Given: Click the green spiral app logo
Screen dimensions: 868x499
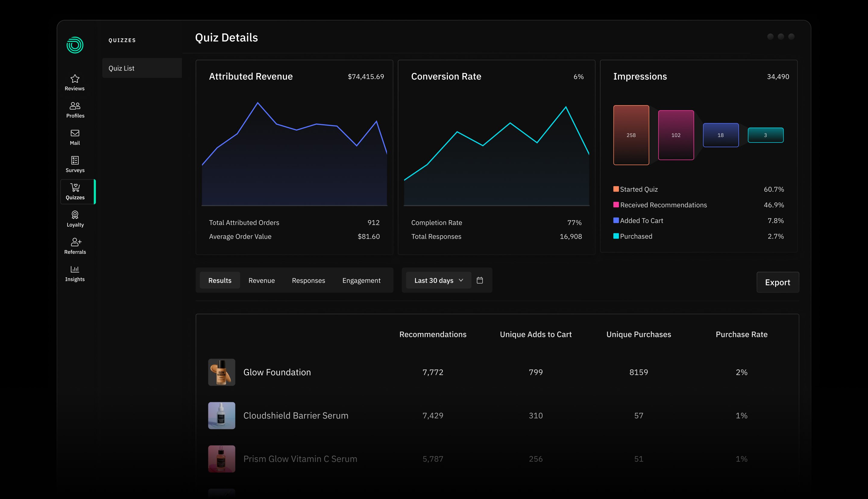Looking at the screenshot, I should pyautogui.click(x=75, y=45).
